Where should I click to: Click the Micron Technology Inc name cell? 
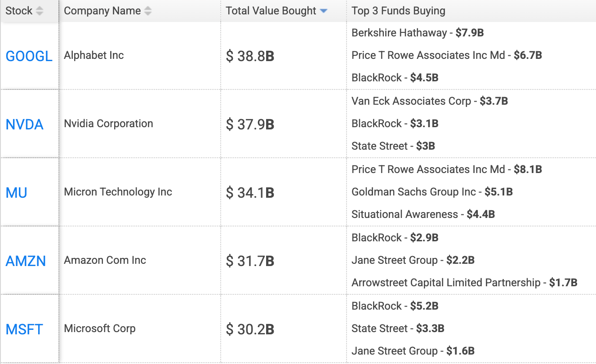(x=140, y=192)
